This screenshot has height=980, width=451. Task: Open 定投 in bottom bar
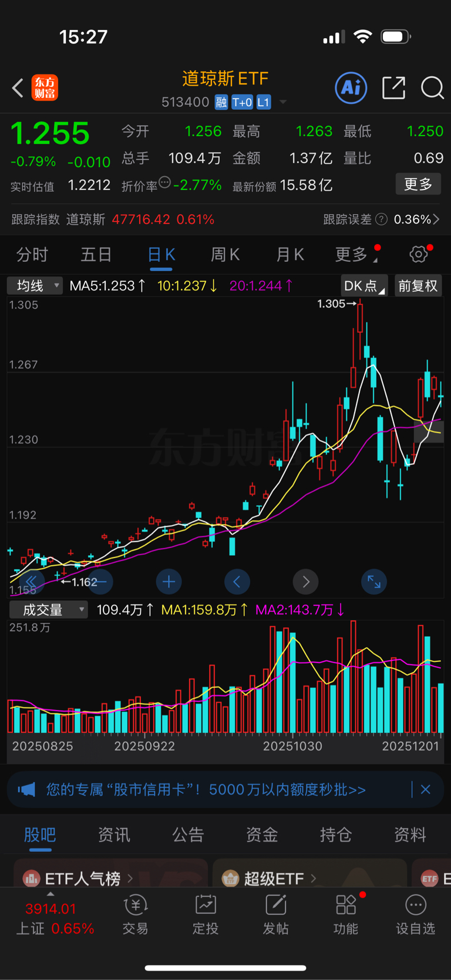click(x=206, y=915)
